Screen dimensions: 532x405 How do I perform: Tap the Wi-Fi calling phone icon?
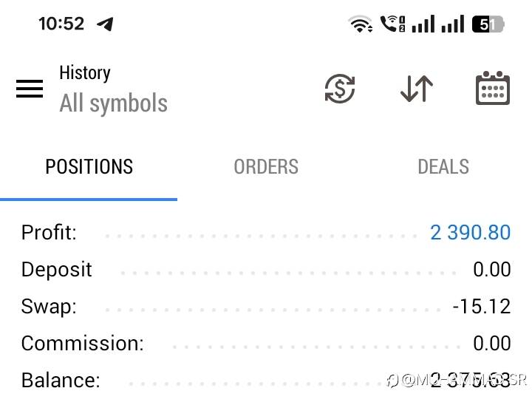pyautogui.click(x=392, y=24)
